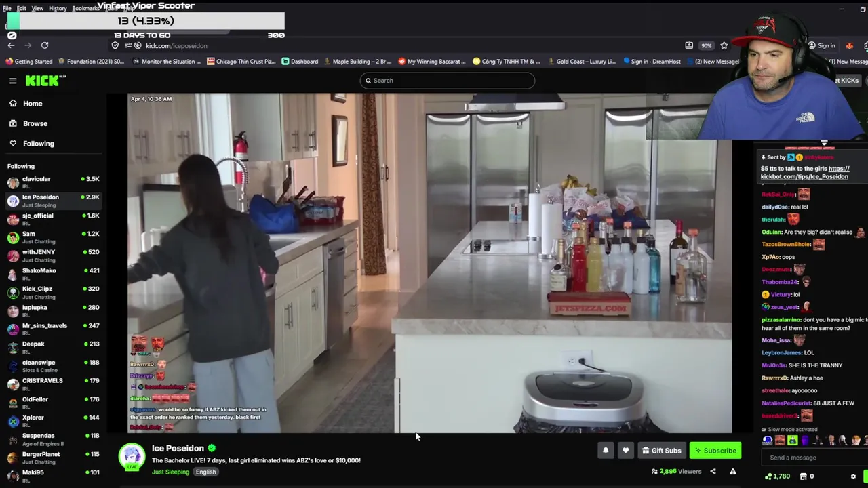Screen dimensions: 868x488
Task: Open Chicago Thin Crust Pizza bookmark
Action: pyautogui.click(x=241, y=62)
